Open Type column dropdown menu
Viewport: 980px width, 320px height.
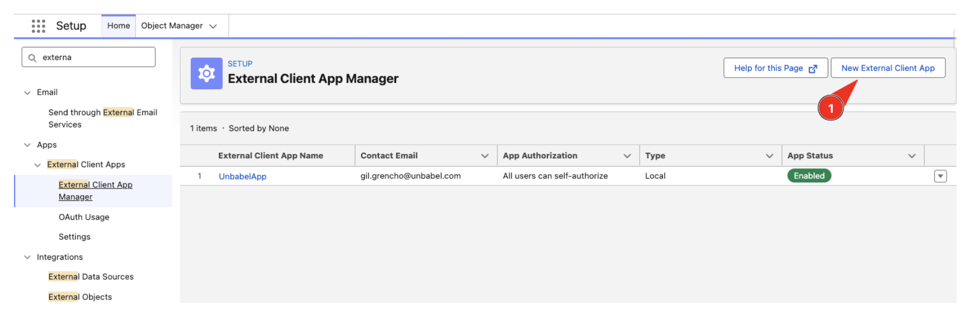[x=770, y=156]
